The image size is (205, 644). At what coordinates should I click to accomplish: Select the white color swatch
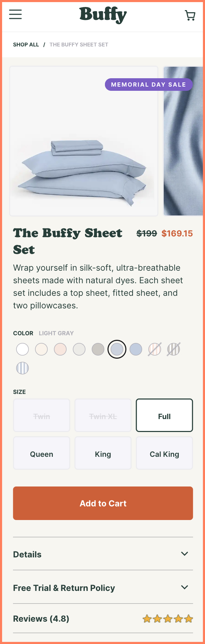(x=22, y=349)
